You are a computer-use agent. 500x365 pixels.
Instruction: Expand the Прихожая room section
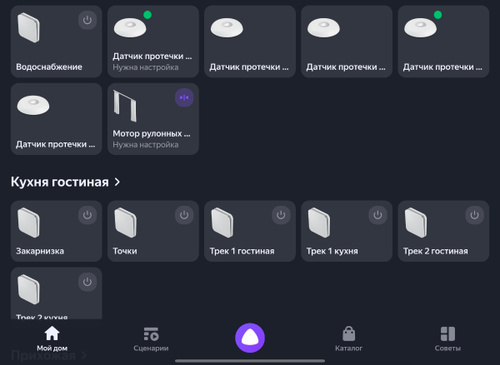coord(49,356)
